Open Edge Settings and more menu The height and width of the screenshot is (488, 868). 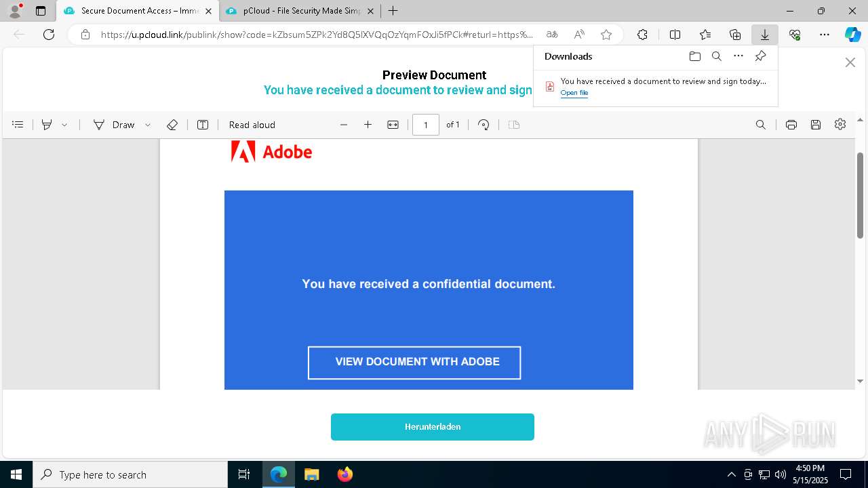[x=825, y=35]
